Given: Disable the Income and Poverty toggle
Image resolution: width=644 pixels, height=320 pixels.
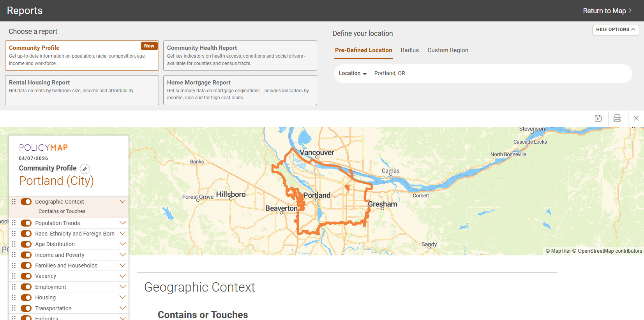Looking at the screenshot, I should pos(26,255).
